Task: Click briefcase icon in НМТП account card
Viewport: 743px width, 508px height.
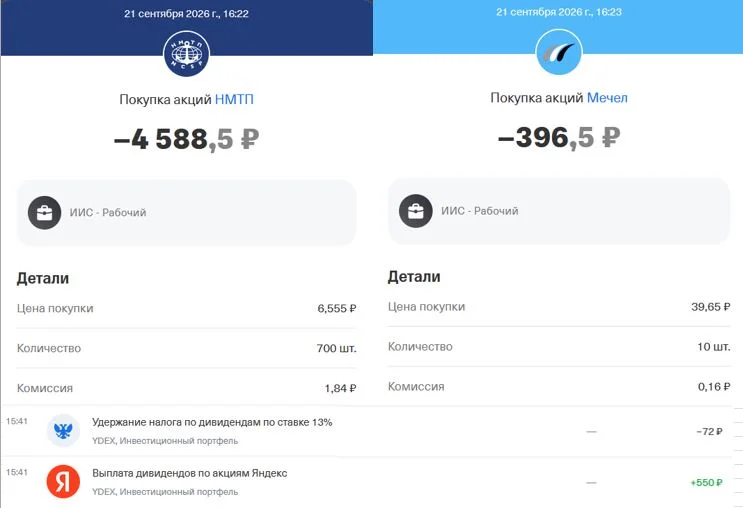Action: pos(45,213)
